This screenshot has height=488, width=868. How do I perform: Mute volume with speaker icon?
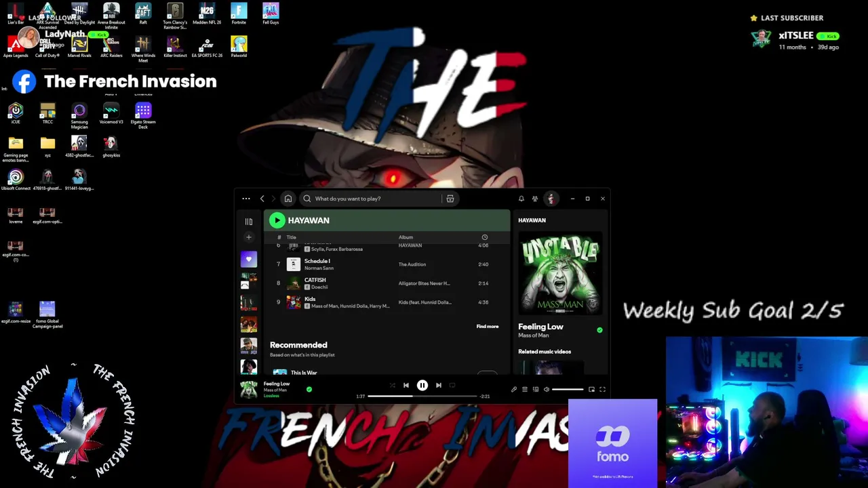coord(547,390)
